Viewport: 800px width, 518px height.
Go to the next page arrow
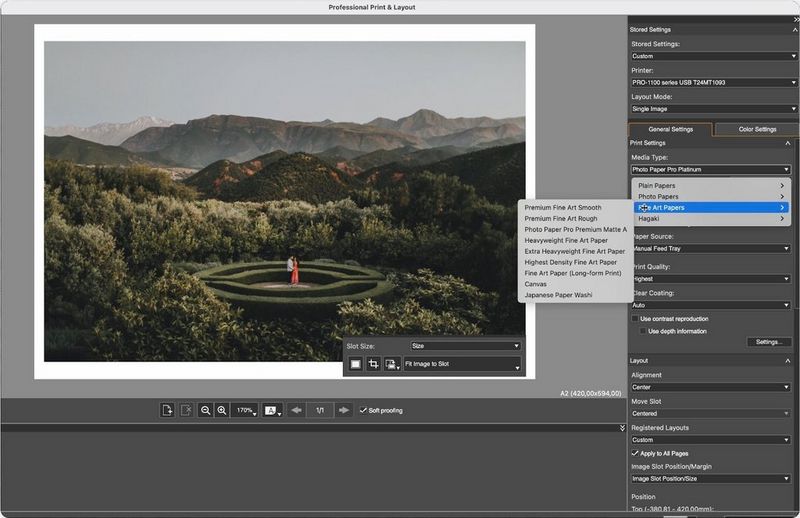[x=343, y=410]
